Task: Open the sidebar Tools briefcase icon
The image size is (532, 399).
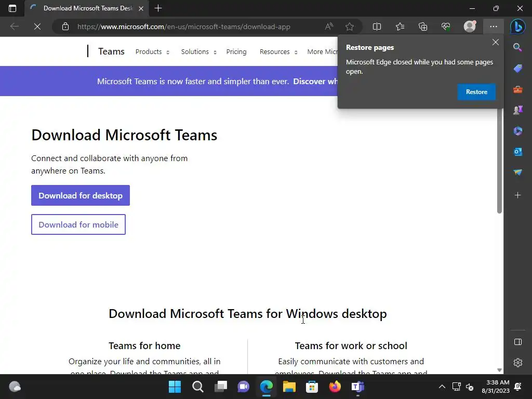Action: 518,89
